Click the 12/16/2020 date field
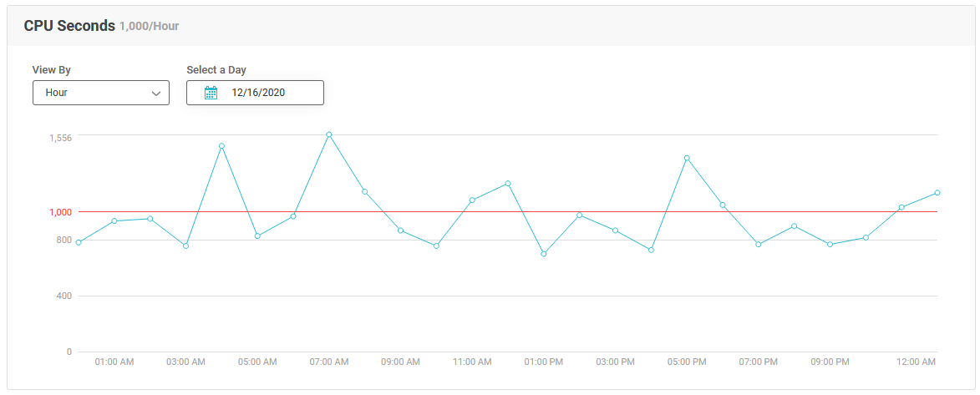 click(x=255, y=93)
